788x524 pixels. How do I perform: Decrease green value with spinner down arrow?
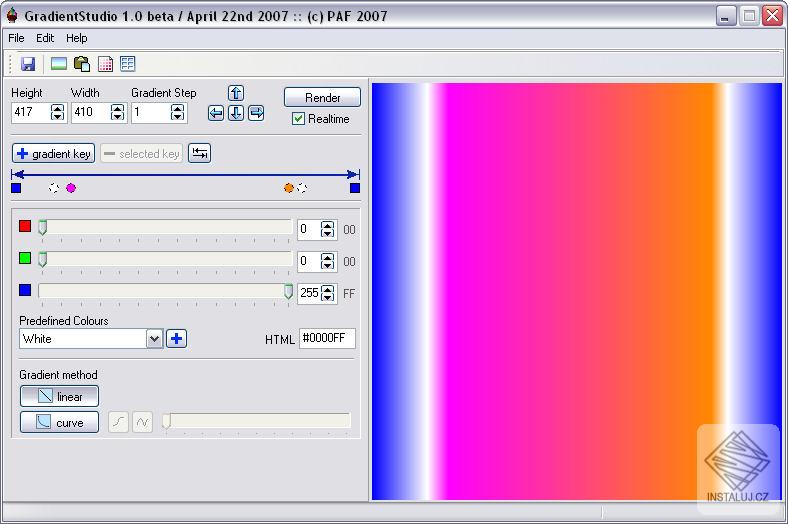(328, 266)
